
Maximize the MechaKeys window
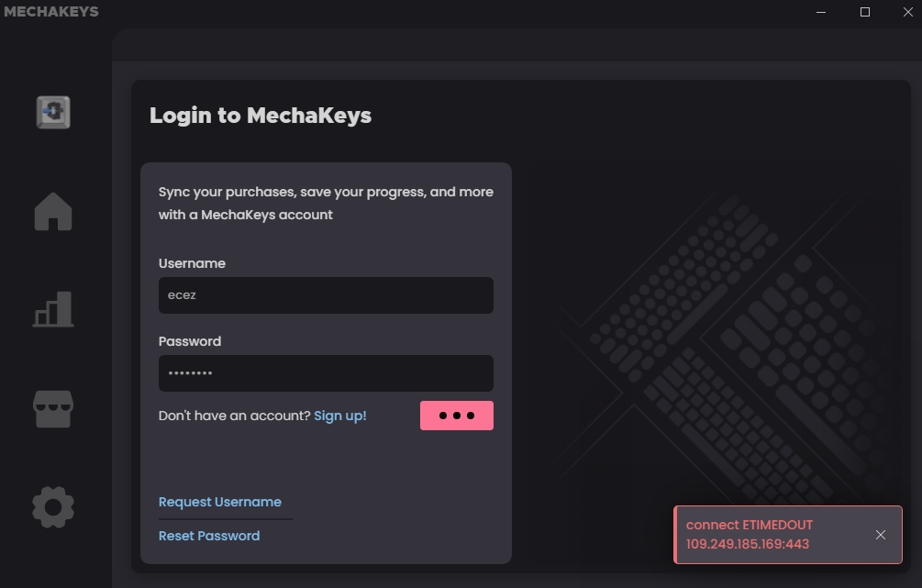pos(864,12)
